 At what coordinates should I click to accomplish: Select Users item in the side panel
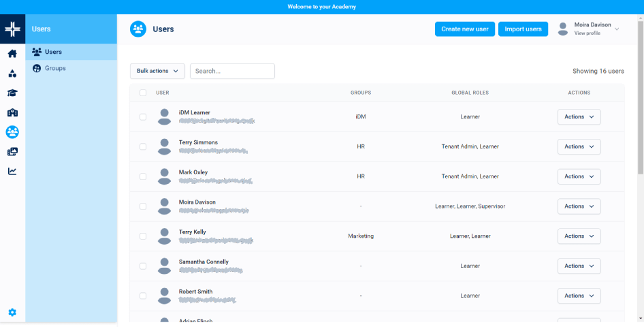click(x=53, y=52)
